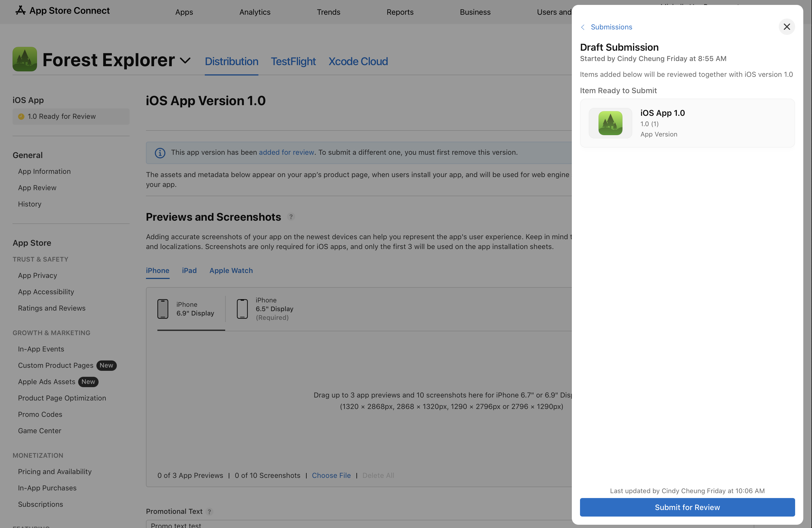Screen dimensions: 812x528
Task: Click the App Store Connect logo
Action: [20, 10]
